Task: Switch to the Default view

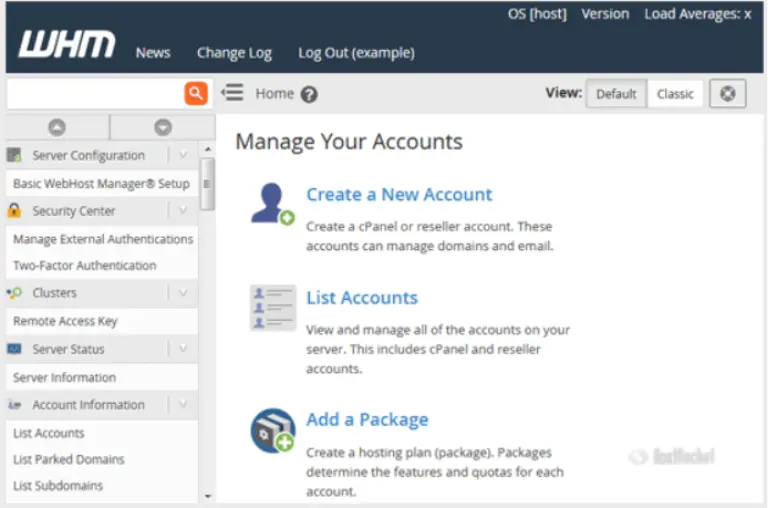Action: 616,94
